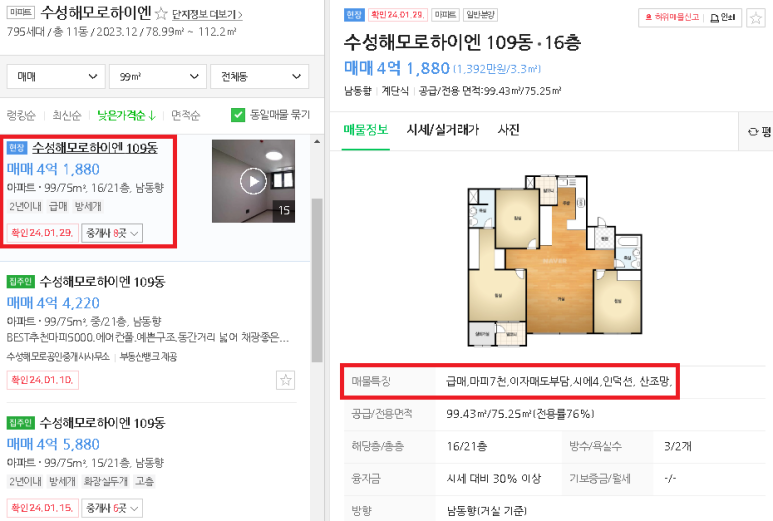Switch to 사진 tab

coord(508,130)
